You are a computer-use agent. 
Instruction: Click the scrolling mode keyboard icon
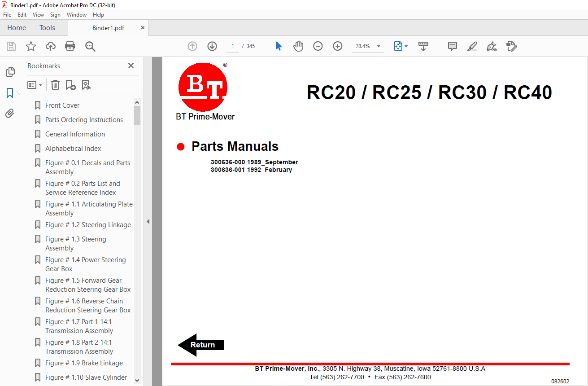coord(423,46)
